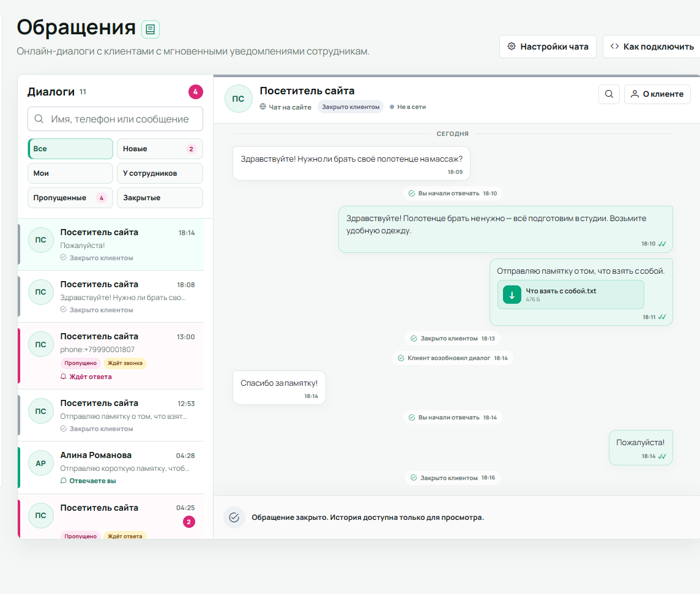Click the "Клиент возобновил диалог 18:14" note

pyautogui.click(x=453, y=358)
